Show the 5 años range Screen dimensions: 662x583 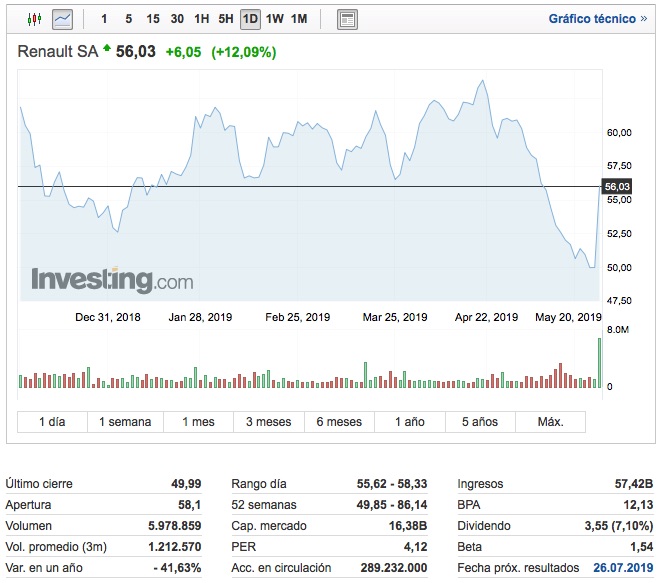(x=480, y=422)
